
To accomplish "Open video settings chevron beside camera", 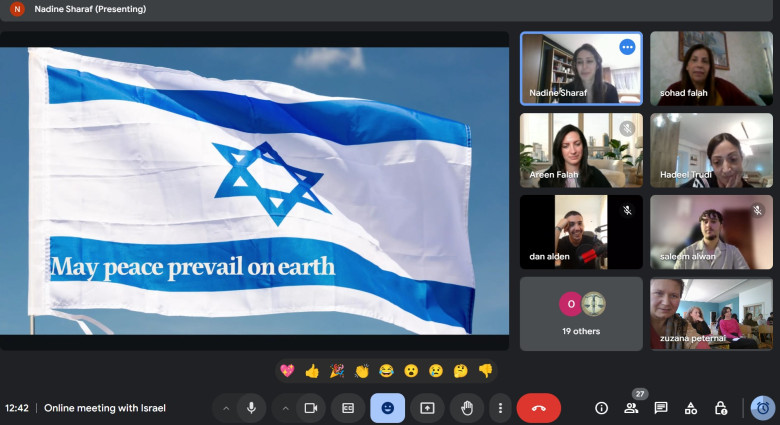I will tap(286, 408).
